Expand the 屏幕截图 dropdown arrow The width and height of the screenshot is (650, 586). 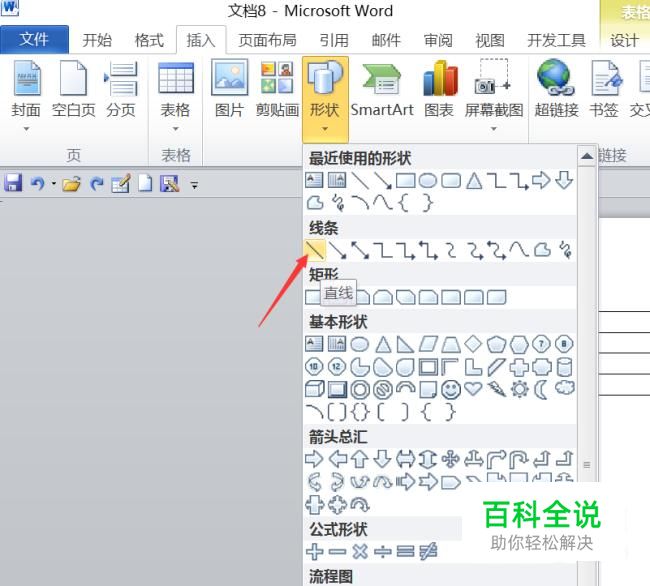[493, 129]
